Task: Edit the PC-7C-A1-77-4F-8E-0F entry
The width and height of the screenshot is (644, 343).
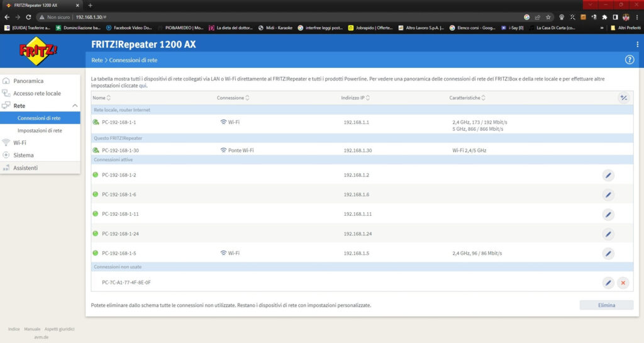Action: pyautogui.click(x=608, y=283)
